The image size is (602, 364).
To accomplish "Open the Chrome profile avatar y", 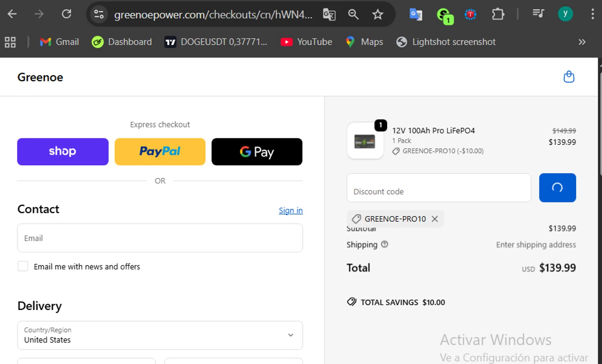I will [565, 14].
